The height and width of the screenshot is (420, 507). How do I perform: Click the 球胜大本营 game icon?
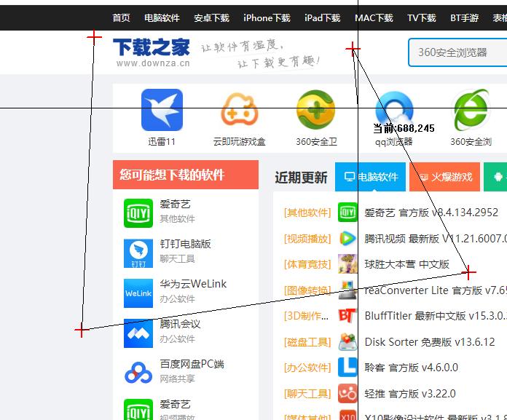click(x=347, y=264)
